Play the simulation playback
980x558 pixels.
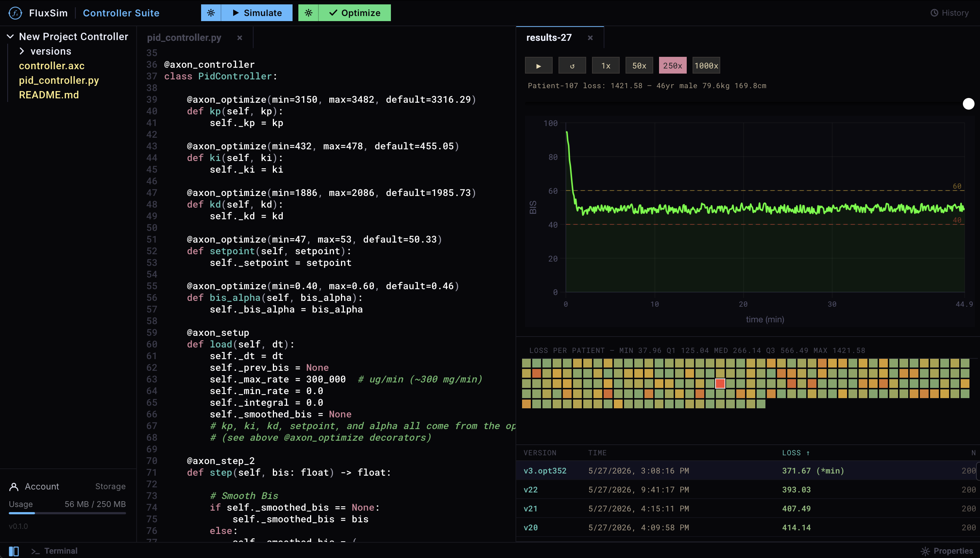click(x=538, y=66)
